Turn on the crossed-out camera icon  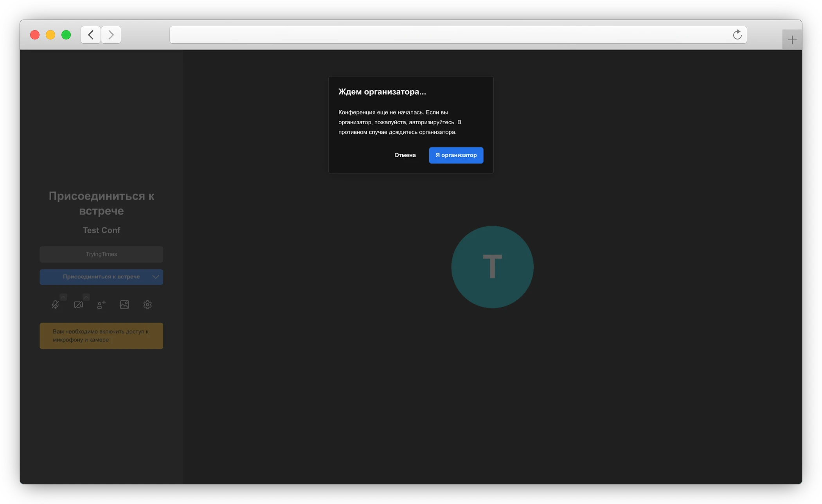tap(78, 305)
